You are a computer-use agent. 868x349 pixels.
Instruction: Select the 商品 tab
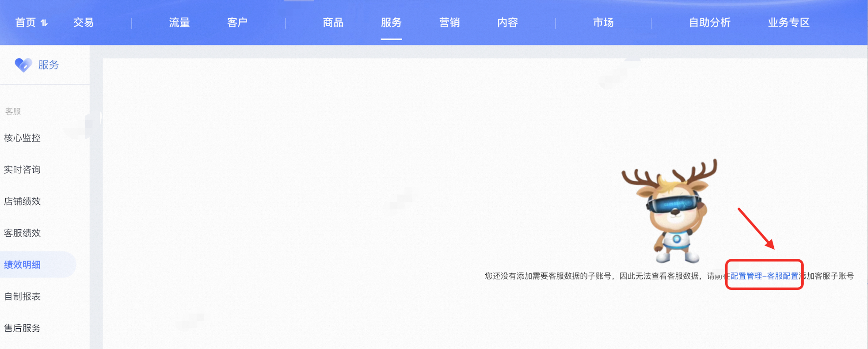333,23
